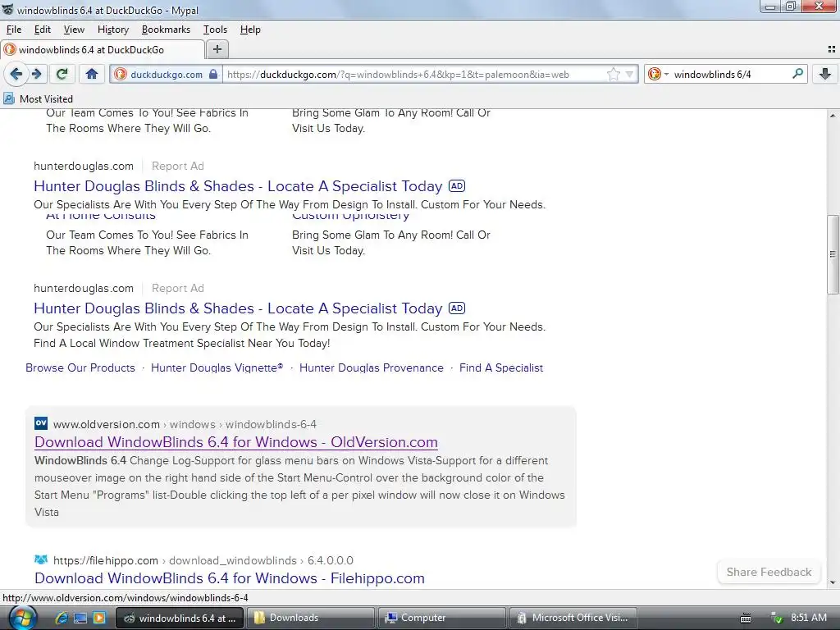
Task: Click the Mypal icon in title bar
Action: coord(7,10)
